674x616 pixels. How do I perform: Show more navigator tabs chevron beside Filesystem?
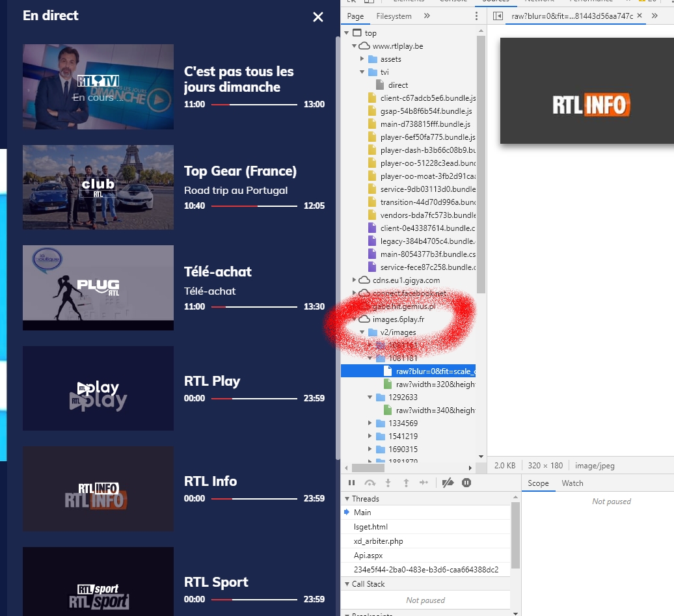(426, 16)
